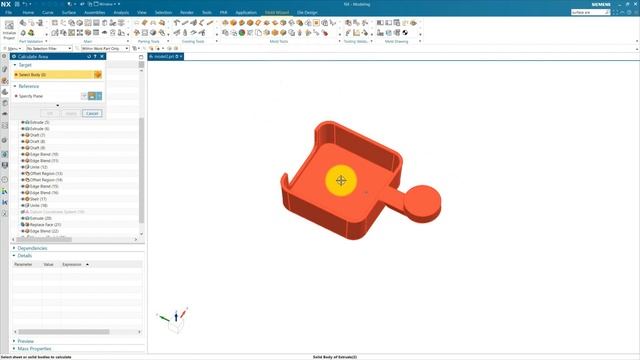Viewport: 640px width, 360px height.
Task: Click the monitor icon in left sidebar
Action: (4, 165)
